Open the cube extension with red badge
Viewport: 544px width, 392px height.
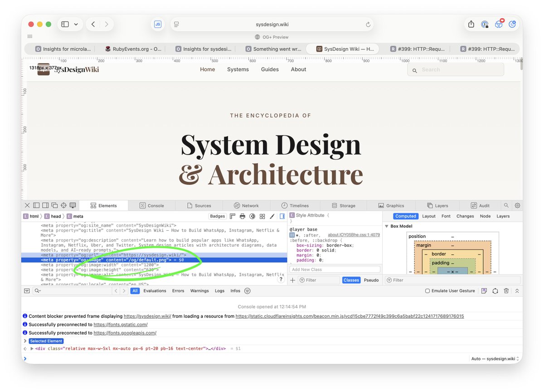(x=499, y=24)
